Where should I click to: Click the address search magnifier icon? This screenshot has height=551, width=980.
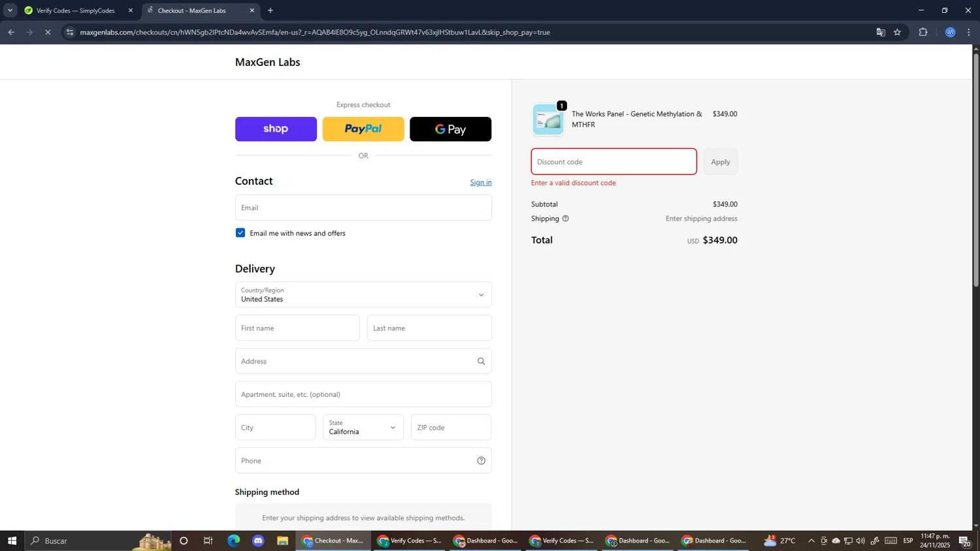pos(482,361)
